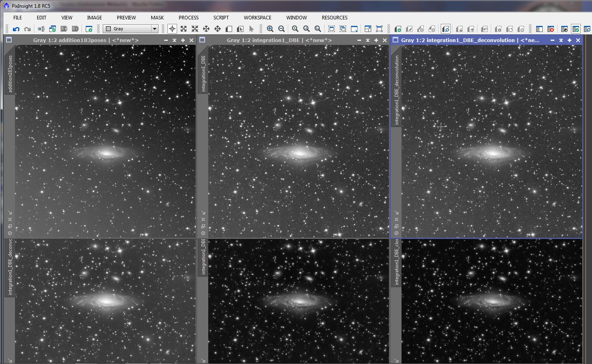This screenshot has height=364, width=592.
Task: Click the Fit View toolbar icon
Action: coord(379,29)
